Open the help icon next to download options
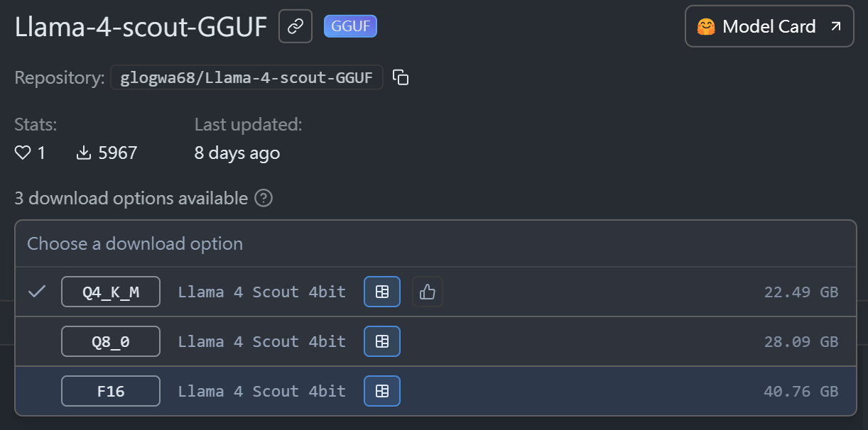The height and width of the screenshot is (430, 868). tap(264, 198)
